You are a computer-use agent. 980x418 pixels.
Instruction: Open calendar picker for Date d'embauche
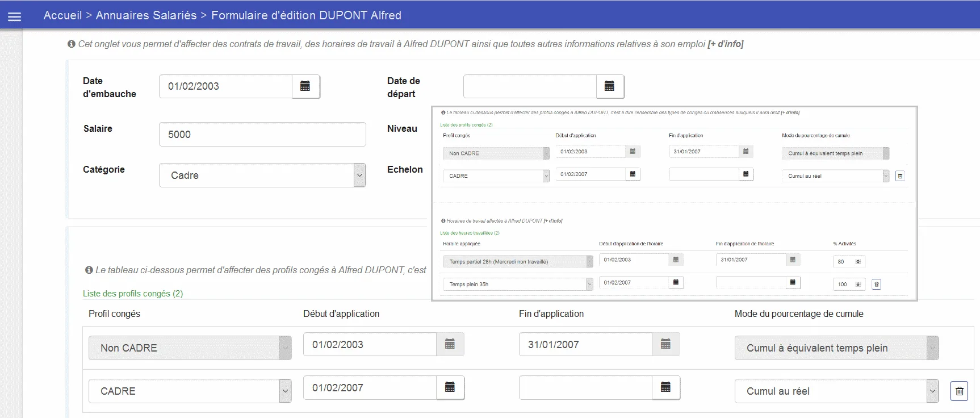coord(305,86)
